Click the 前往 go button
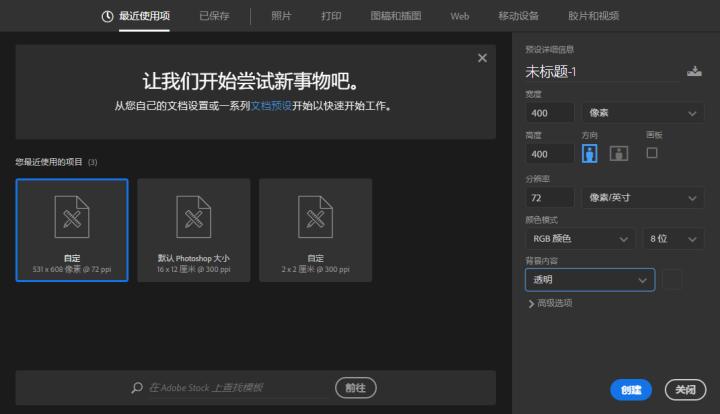The width and height of the screenshot is (720, 414). click(355, 388)
